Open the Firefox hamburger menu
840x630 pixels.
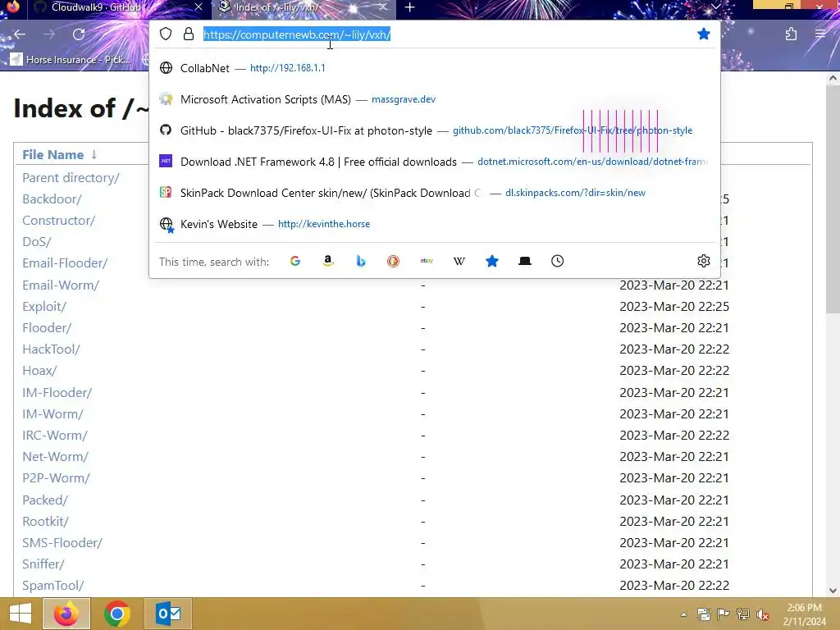click(820, 34)
